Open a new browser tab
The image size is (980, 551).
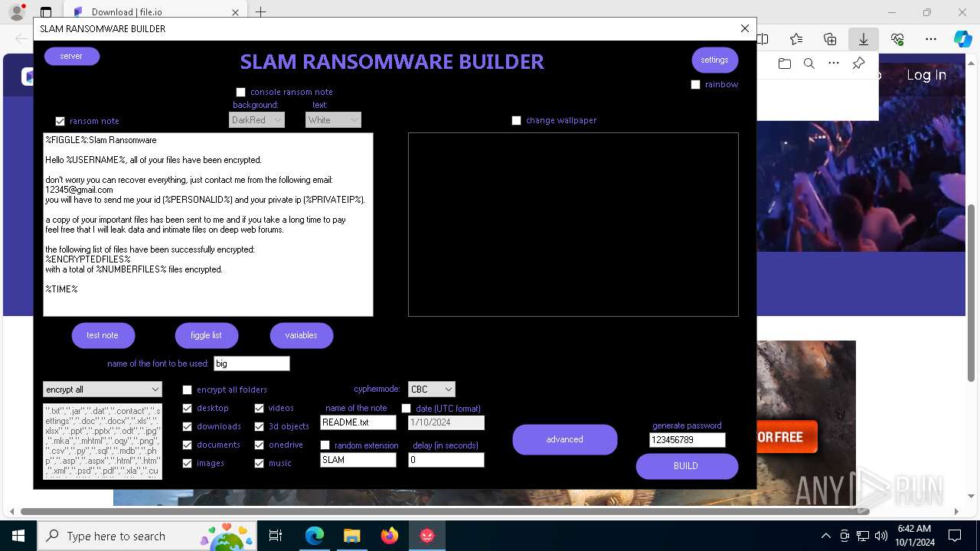[x=260, y=12]
